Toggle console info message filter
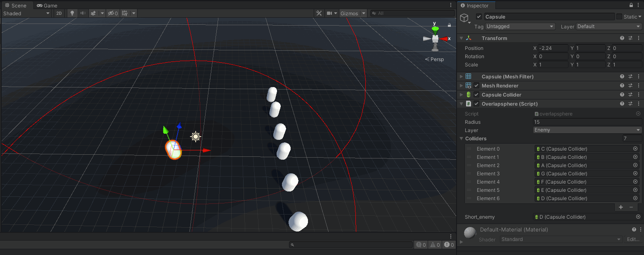 point(421,245)
